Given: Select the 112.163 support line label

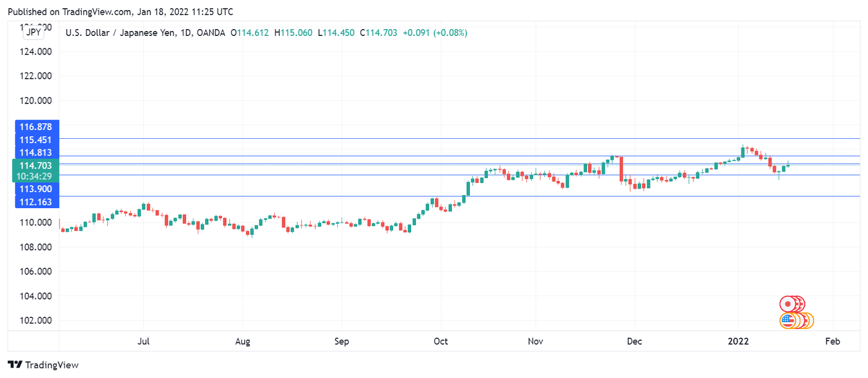Looking at the screenshot, I should coord(35,202).
